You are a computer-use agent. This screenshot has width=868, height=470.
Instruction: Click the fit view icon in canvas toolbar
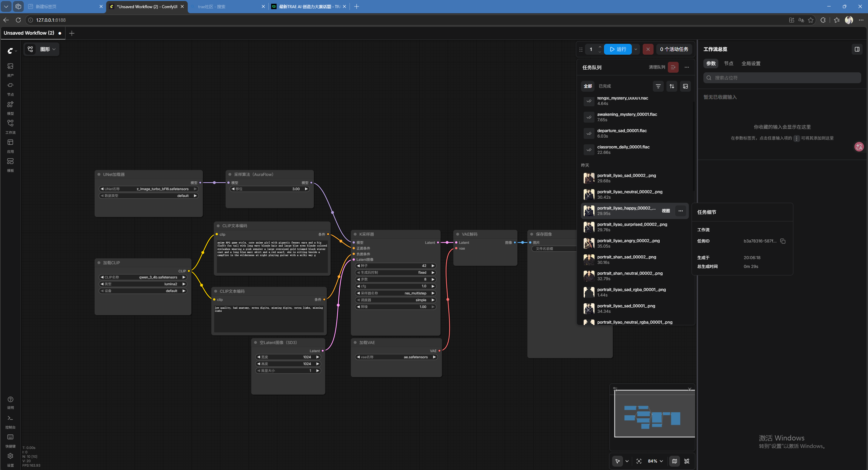click(639, 461)
